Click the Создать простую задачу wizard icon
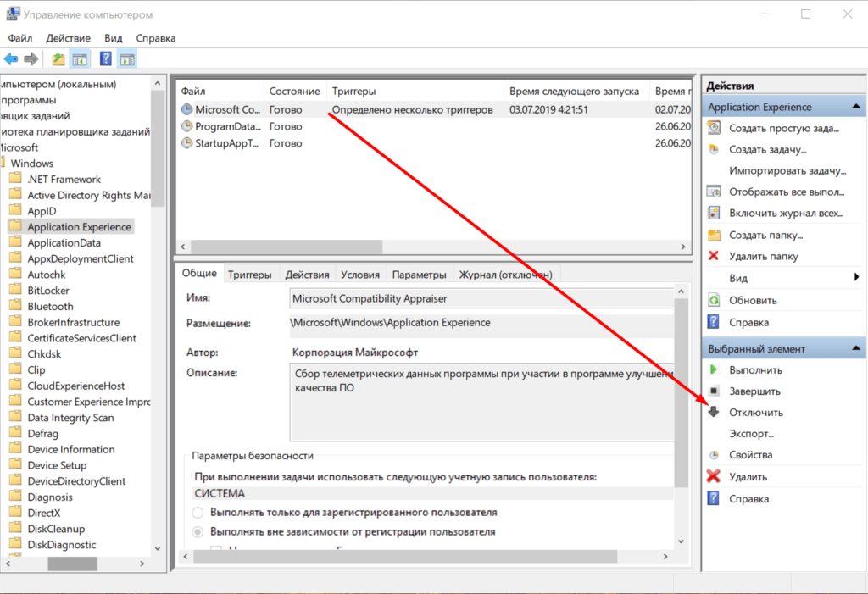 [714, 128]
